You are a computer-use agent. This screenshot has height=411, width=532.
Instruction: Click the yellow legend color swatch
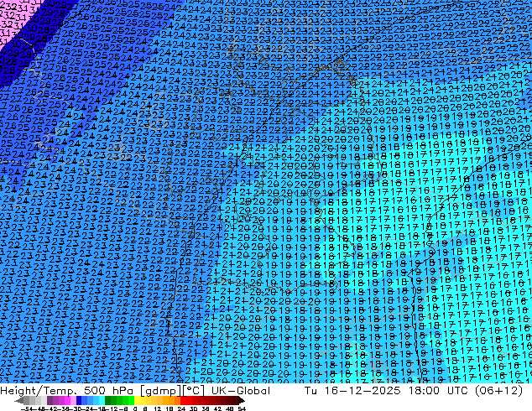point(137,400)
